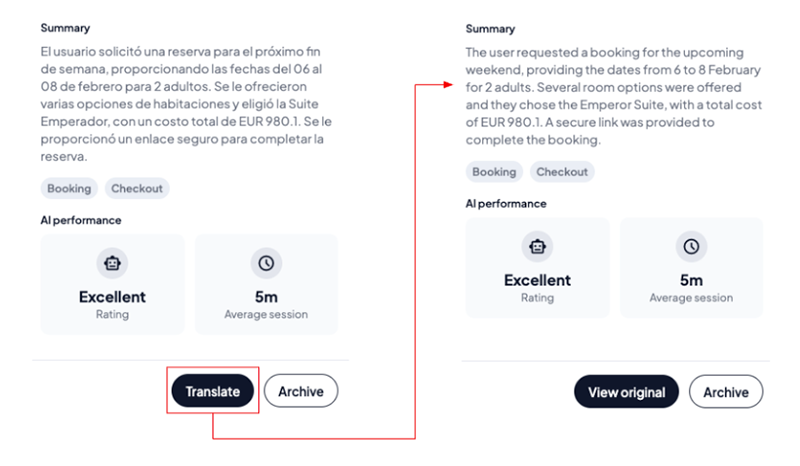The height and width of the screenshot is (466, 800).
Task: Click the Spanish summary paragraph text
Action: pyautogui.click(x=185, y=103)
